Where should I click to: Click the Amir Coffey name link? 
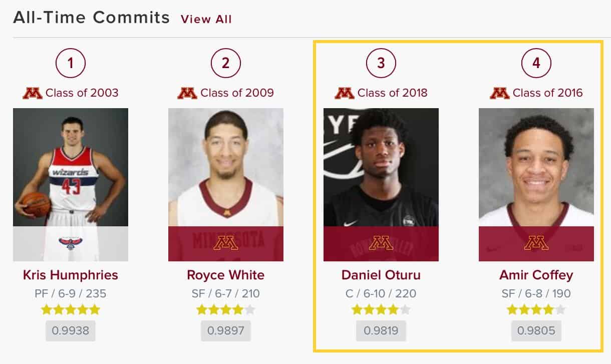tap(536, 275)
